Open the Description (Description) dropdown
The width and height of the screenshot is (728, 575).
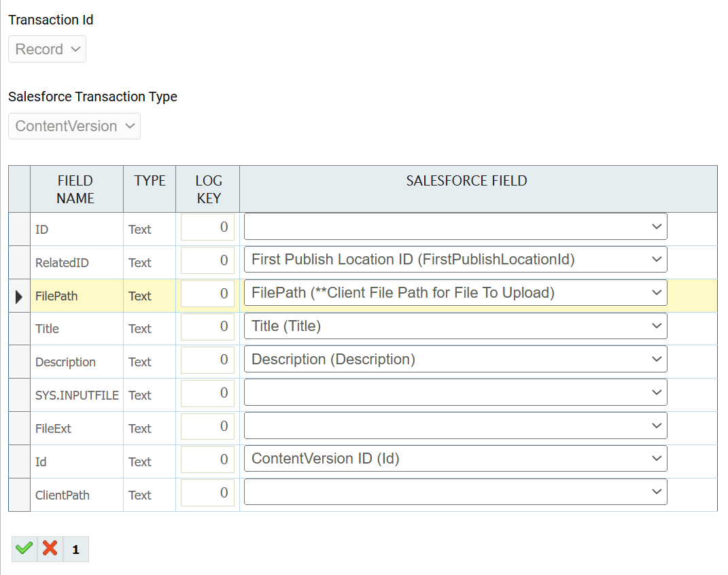455,359
